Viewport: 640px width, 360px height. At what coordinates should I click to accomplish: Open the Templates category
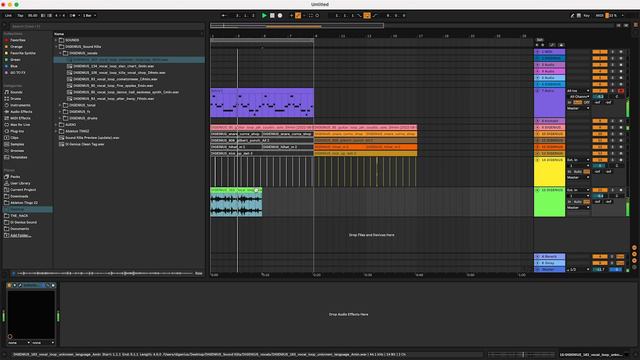tap(18, 158)
